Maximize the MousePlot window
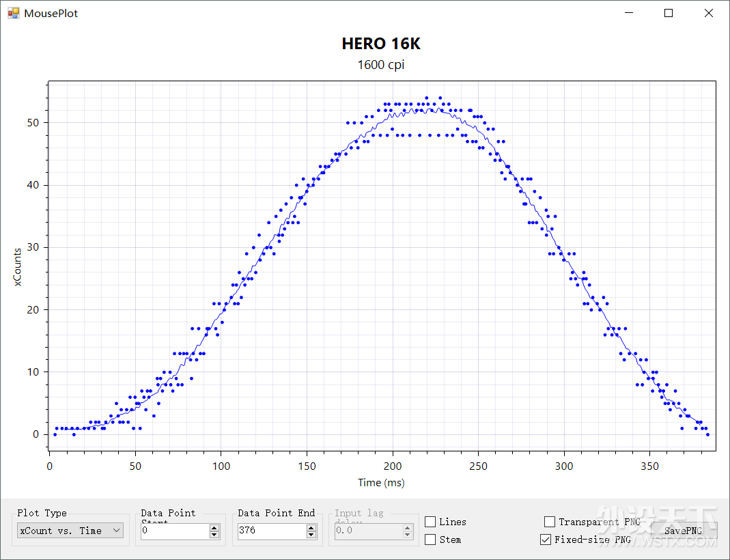730x560 pixels. pyautogui.click(x=669, y=13)
